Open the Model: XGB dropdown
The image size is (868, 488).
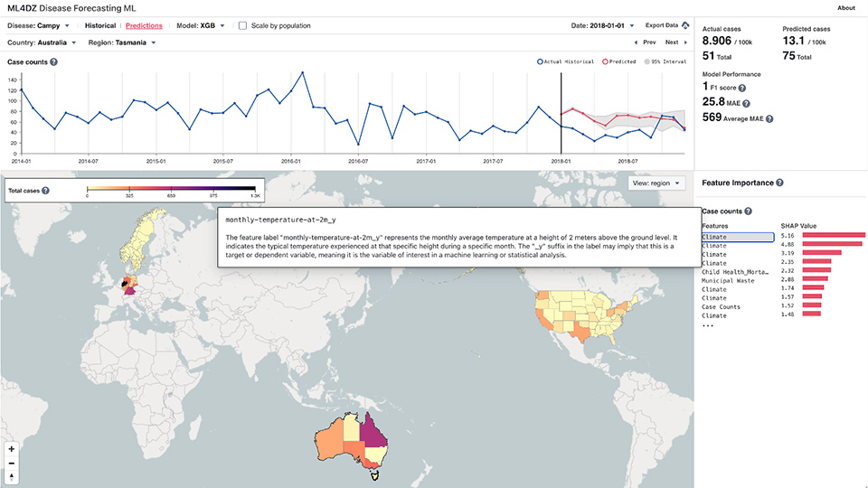(x=201, y=26)
